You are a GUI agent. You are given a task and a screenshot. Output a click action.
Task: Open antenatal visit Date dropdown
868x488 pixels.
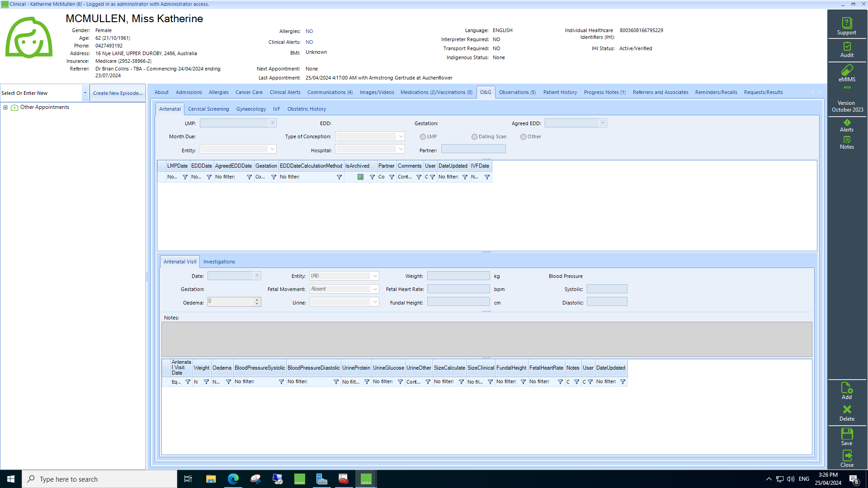(x=257, y=276)
